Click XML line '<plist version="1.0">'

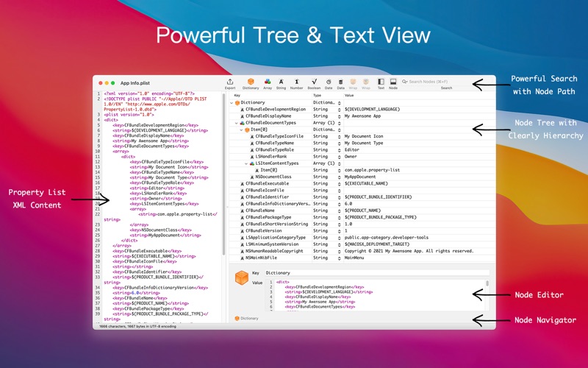click(129, 115)
